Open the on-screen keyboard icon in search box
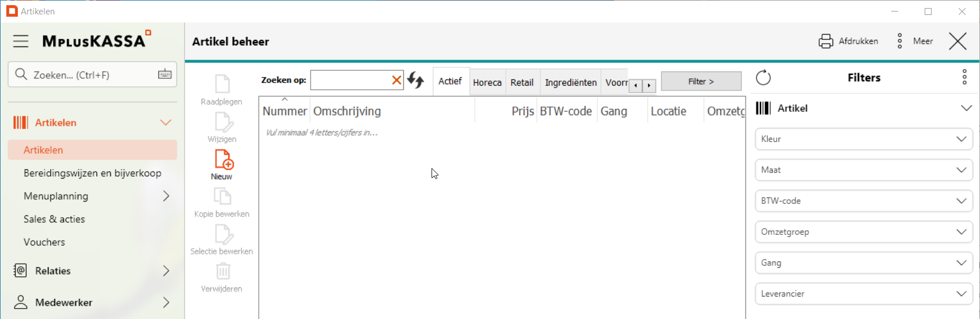Screen dimensions: 980x319 165,74
